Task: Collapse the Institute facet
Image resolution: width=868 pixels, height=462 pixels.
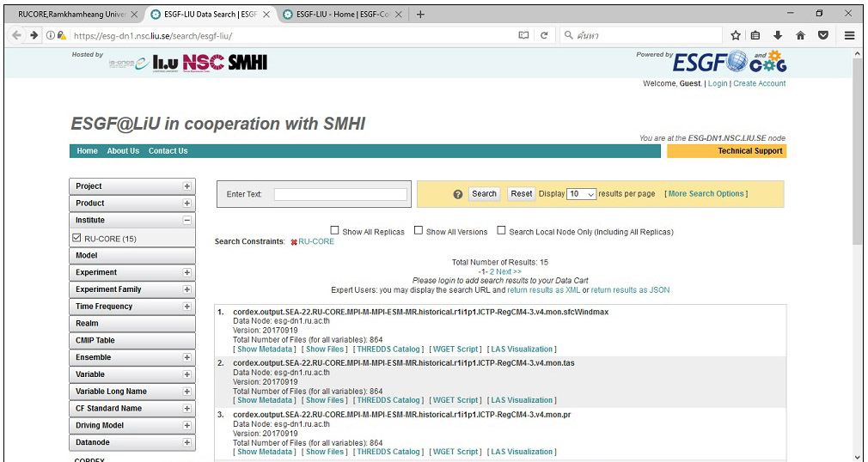Action: click(x=187, y=220)
